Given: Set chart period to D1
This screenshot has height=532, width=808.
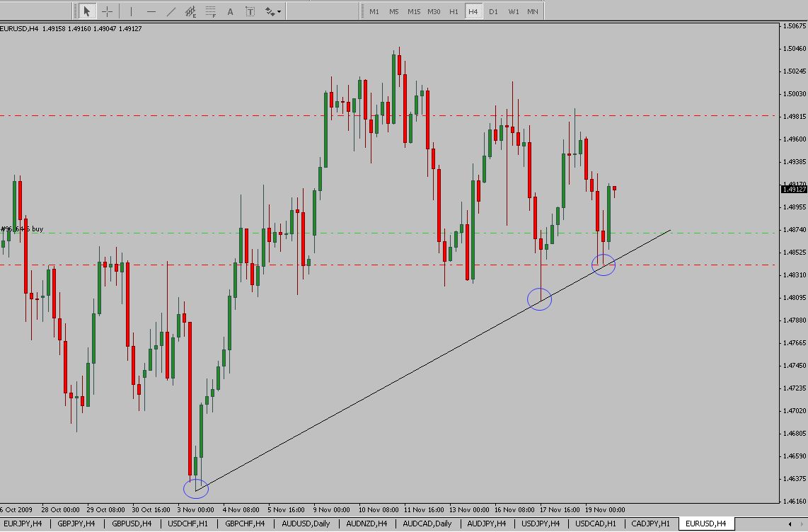Looking at the screenshot, I should 493,11.
